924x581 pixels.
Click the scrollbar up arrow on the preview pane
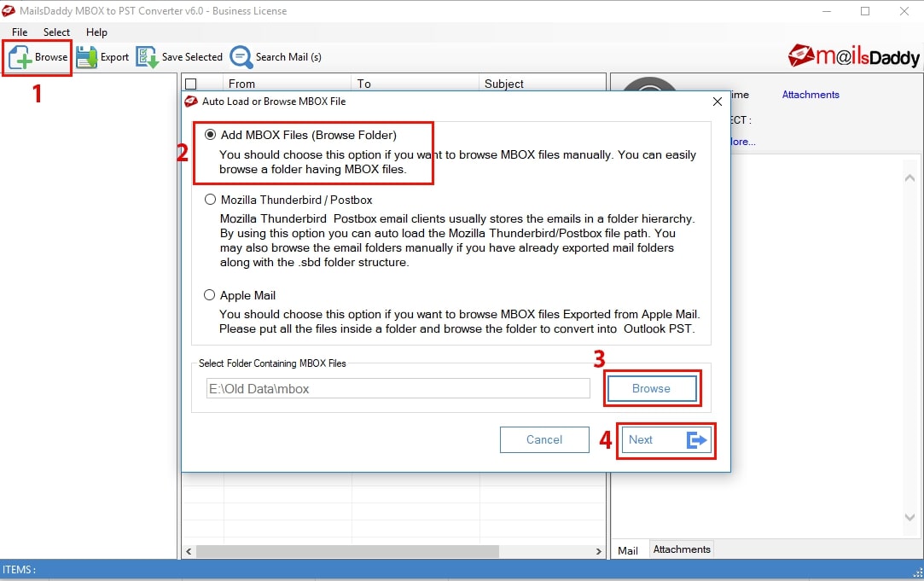[x=909, y=177]
